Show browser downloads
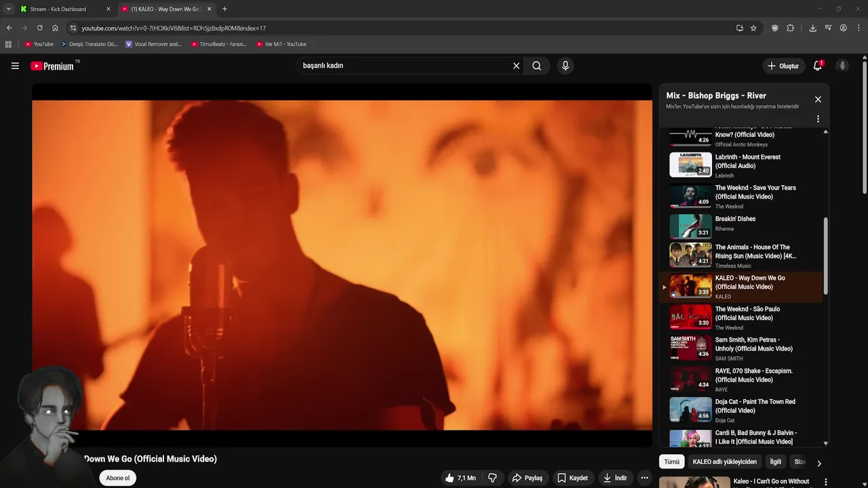Screen dimensions: 868x488 point(812,28)
